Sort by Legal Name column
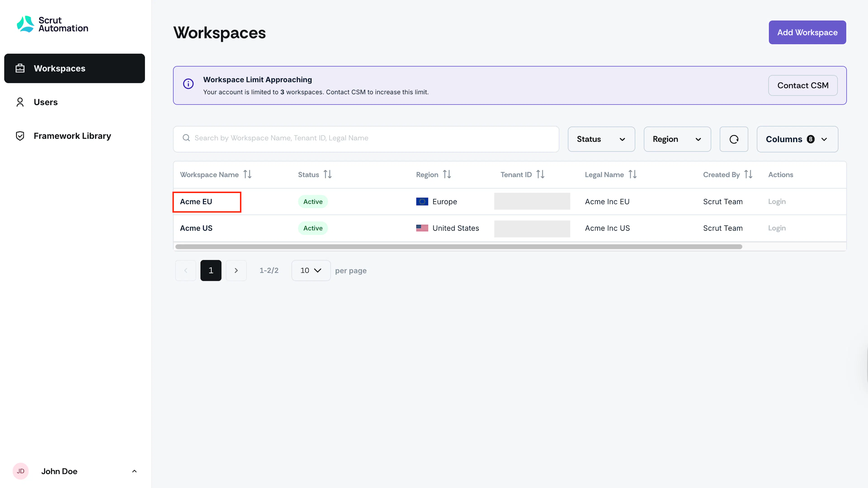Screen dimensions: 868x488 [632, 174]
